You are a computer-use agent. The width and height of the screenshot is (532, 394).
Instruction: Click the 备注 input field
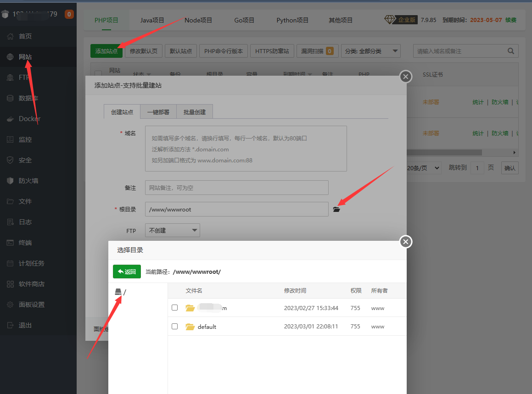click(x=237, y=188)
